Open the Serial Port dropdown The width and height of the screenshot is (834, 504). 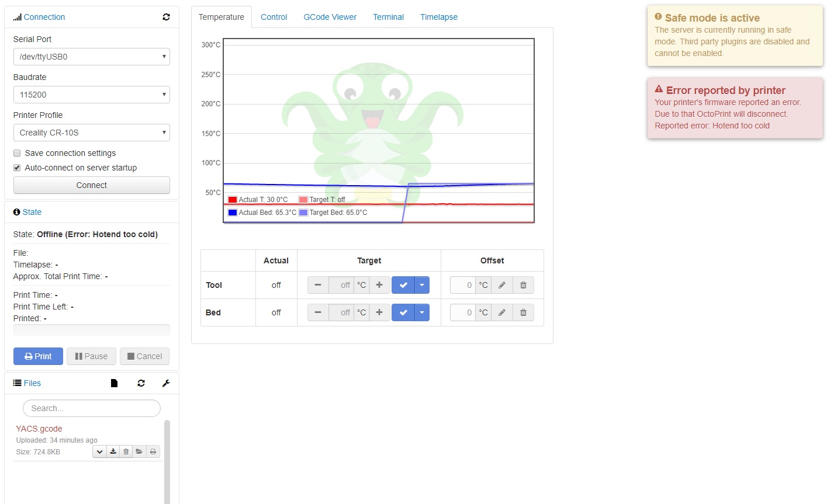[x=91, y=56]
